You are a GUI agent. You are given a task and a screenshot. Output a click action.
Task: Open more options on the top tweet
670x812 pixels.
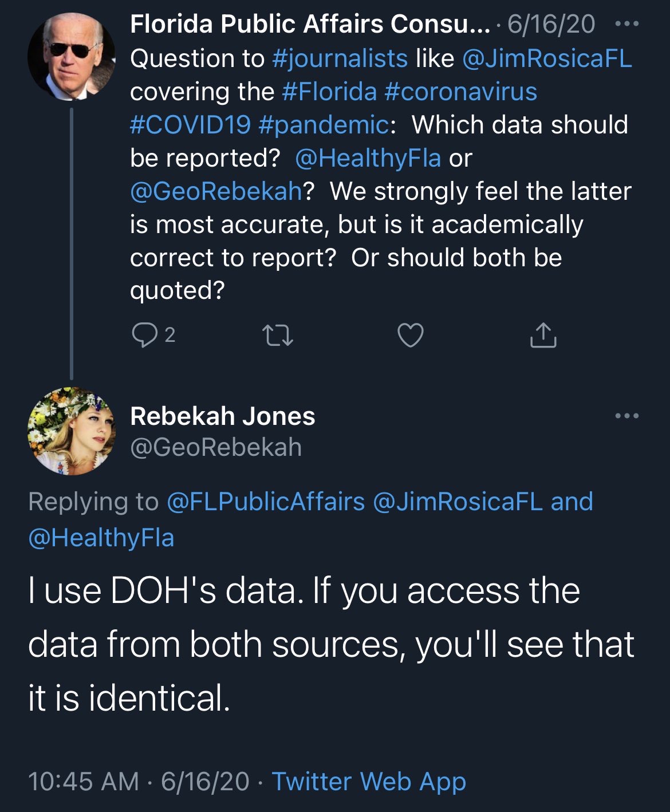tap(626, 24)
